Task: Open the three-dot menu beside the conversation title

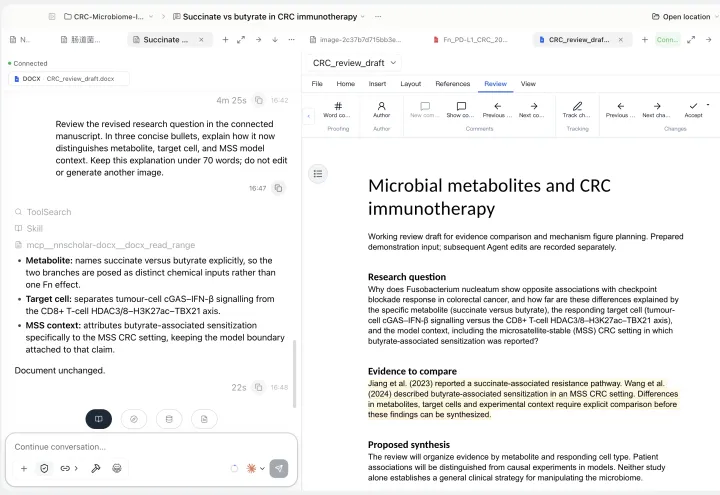Action: 378,17
